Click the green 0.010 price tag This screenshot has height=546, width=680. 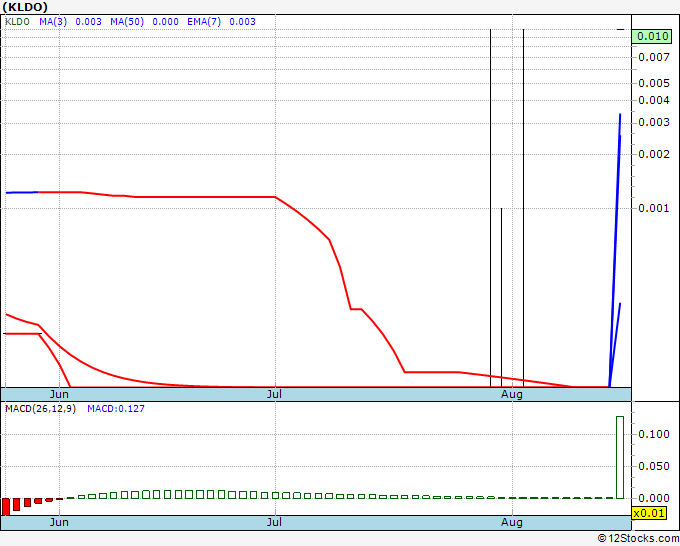click(652, 36)
